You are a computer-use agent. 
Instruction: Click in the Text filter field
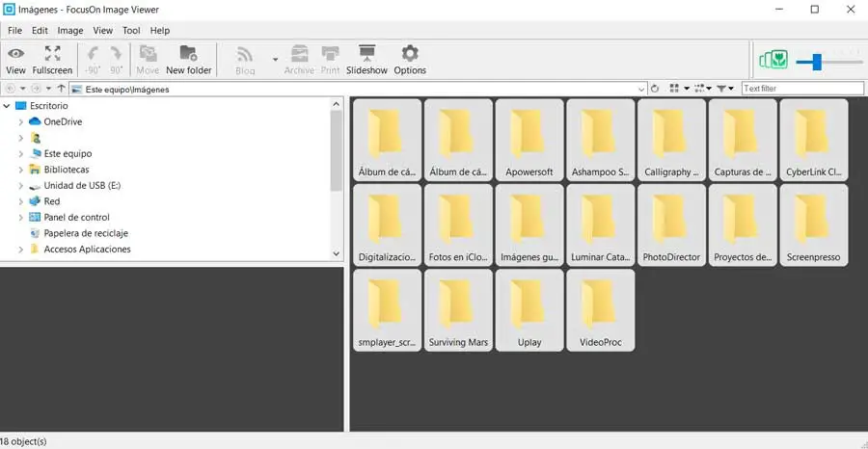802,89
